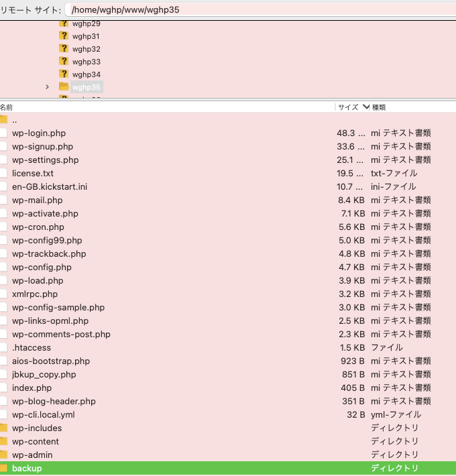The width and height of the screenshot is (456, 476).
Task: Click the folder icon beside wp-content
Action: pos(3,441)
